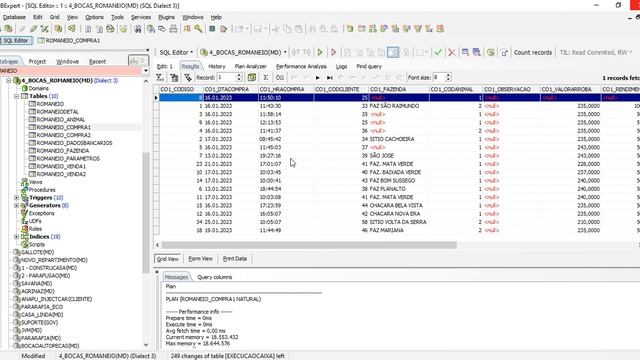This screenshot has width=640, height=360.
Task: Click the results grid horizontal scrollbar
Action: (x=309, y=245)
